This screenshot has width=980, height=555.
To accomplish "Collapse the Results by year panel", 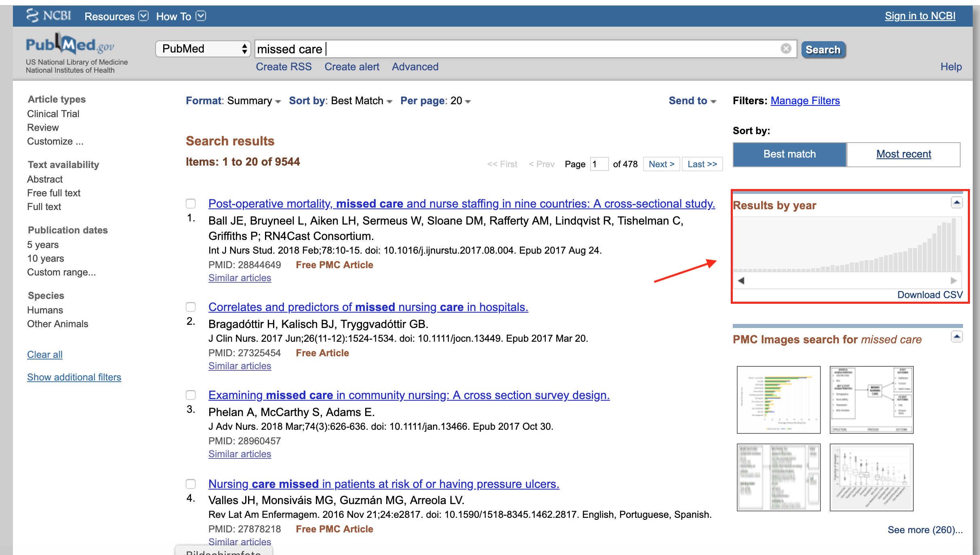I will click(957, 202).
